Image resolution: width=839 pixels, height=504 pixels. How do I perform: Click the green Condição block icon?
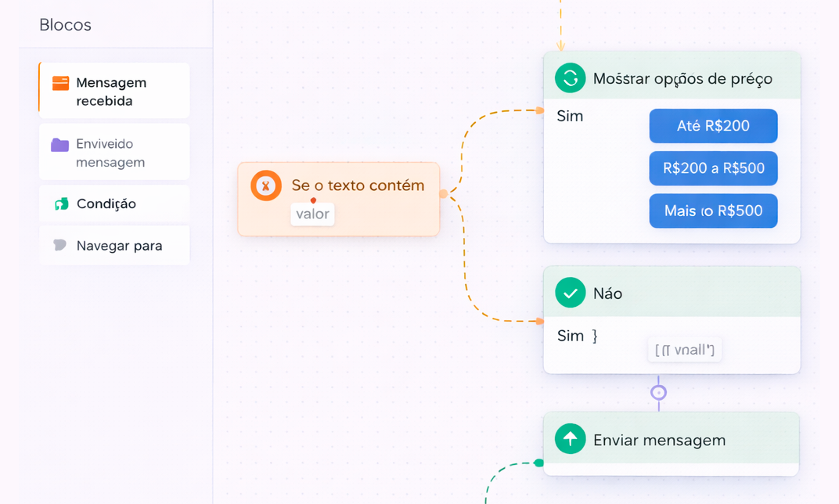[x=61, y=204]
